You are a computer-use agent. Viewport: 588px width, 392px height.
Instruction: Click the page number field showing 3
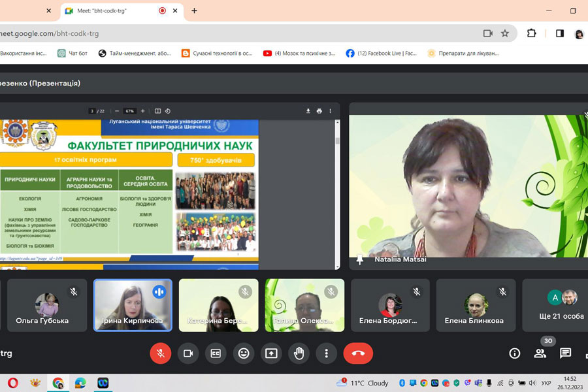pyautogui.click(x=92, y=111)
